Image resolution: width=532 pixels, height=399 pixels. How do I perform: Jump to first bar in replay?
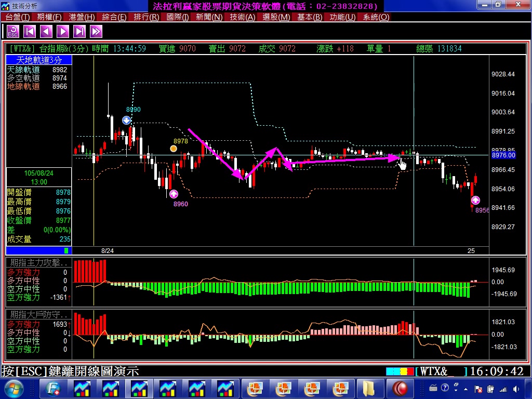tap(30, 31)
